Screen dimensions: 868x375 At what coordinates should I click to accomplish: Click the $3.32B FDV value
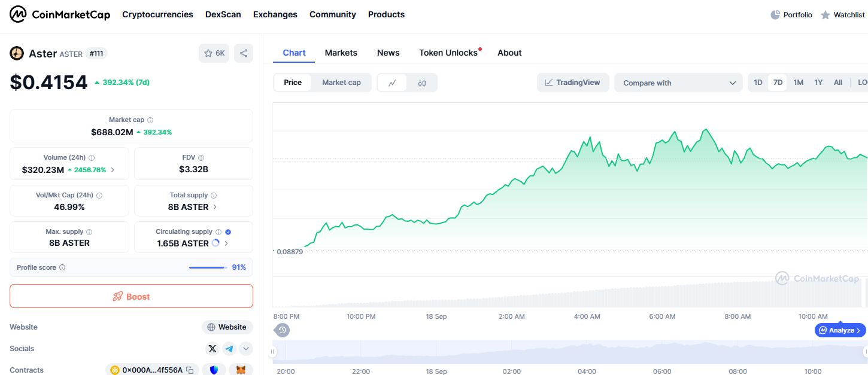tap(193, 169)
